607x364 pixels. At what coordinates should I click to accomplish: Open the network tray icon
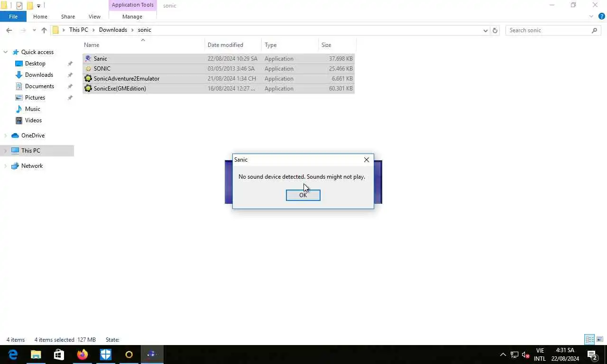point(515,355)
